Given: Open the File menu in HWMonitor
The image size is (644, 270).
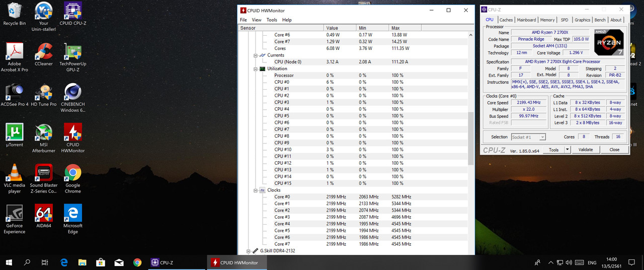Looking at the screenshot, I should pyautogui.click(x=244, y=20).
